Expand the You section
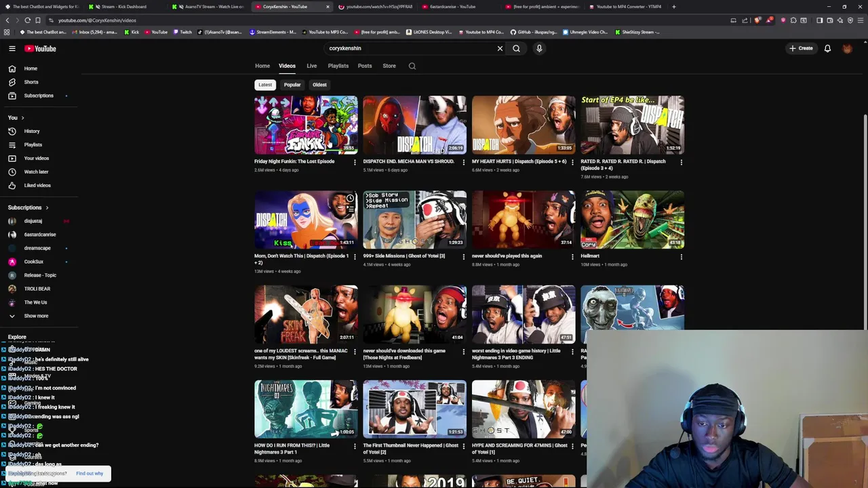This screenshot has height=488, width=868. pos(16,118)
